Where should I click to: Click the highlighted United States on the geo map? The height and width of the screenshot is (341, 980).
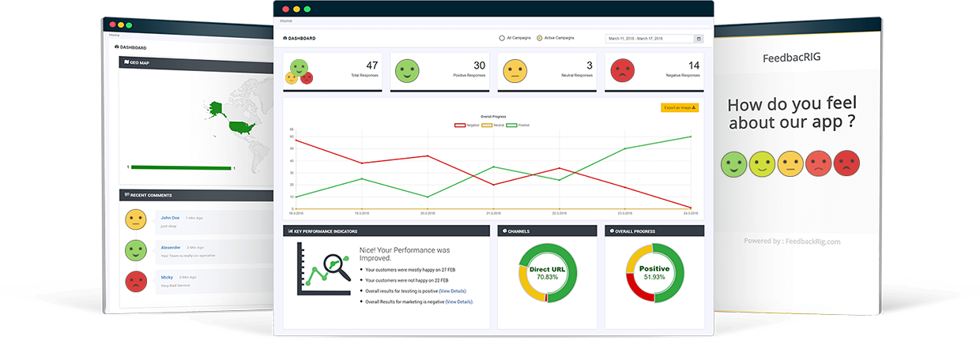pyautogui.click(x=243, y=126)
